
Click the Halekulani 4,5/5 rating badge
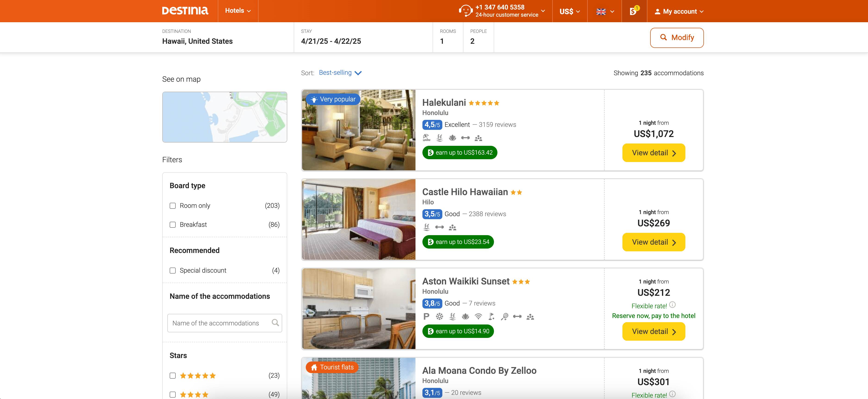432,125
